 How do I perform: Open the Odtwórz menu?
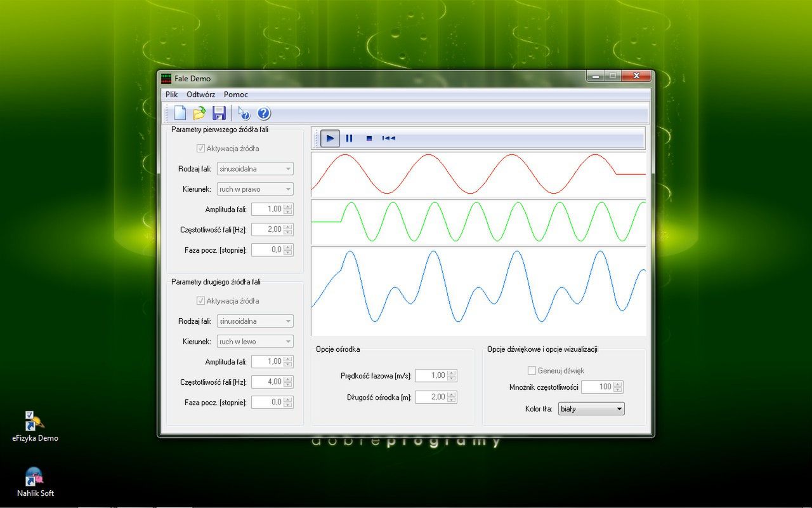pos(201,94)
